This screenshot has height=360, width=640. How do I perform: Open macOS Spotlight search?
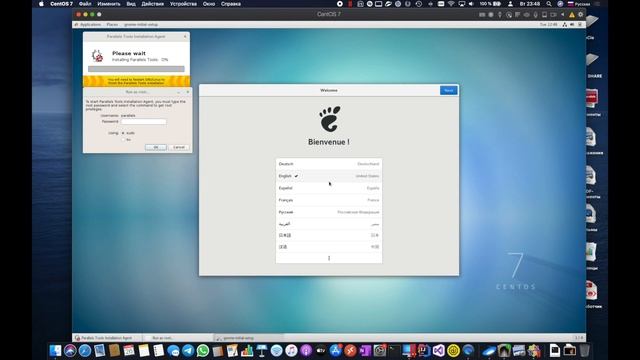[549, 4]
